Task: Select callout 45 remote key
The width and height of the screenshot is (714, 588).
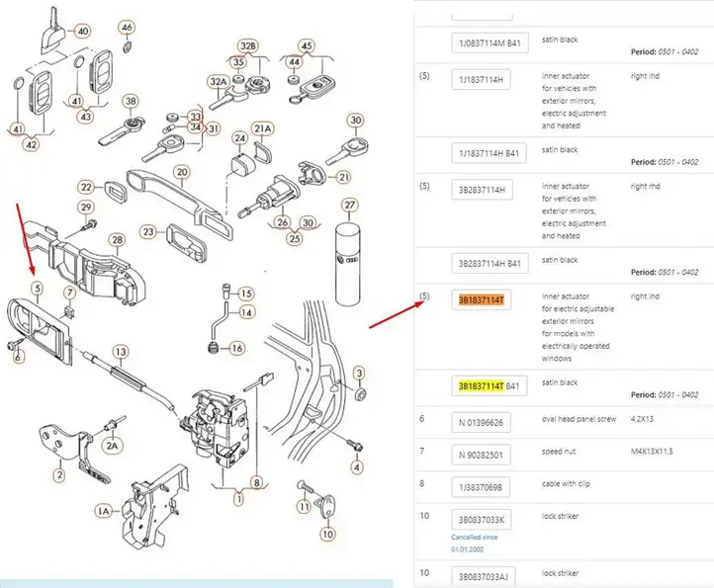Action: pyautogui.click(x=307, y=46)
